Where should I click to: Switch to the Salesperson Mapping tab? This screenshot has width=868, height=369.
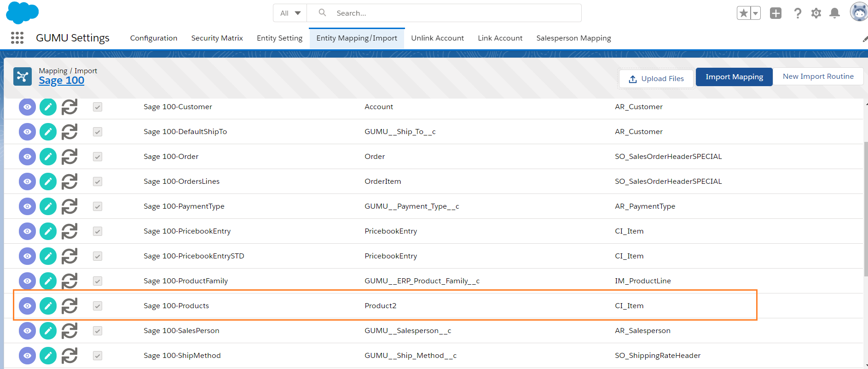(574, 38)
